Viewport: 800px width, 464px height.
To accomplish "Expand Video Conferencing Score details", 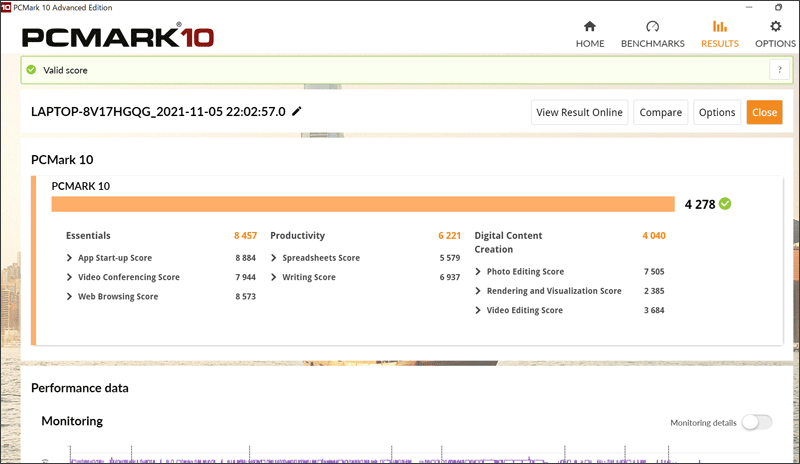I will [x=69, y=277].
